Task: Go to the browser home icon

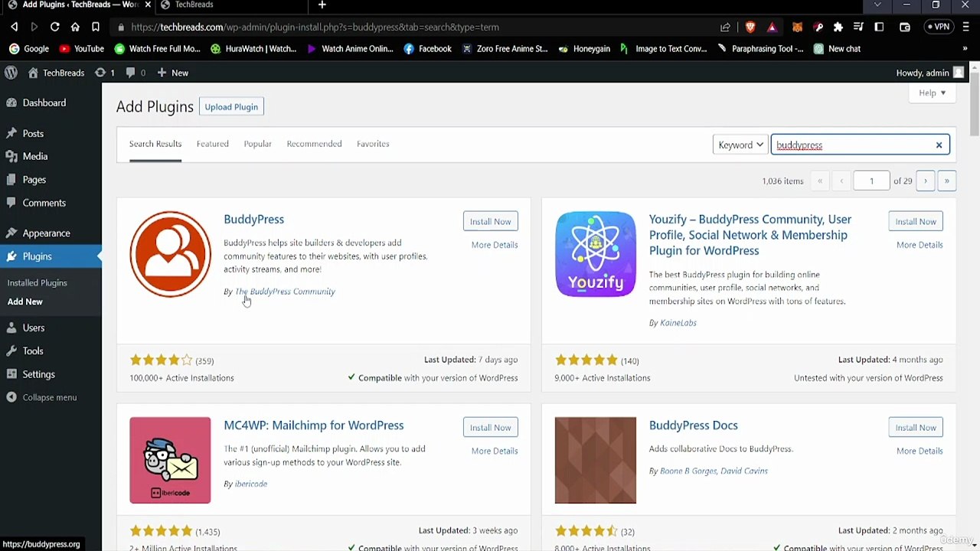Action: tap(75, 27)
